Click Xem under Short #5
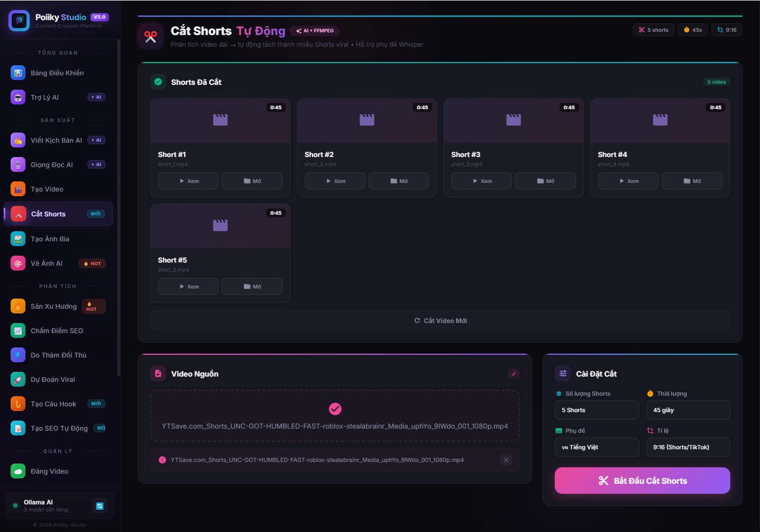The height and width of the screenshot is (532, 760). 188,286
